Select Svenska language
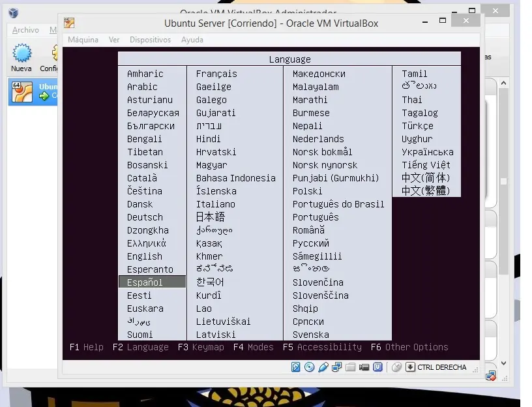 (x=311, y=335)
